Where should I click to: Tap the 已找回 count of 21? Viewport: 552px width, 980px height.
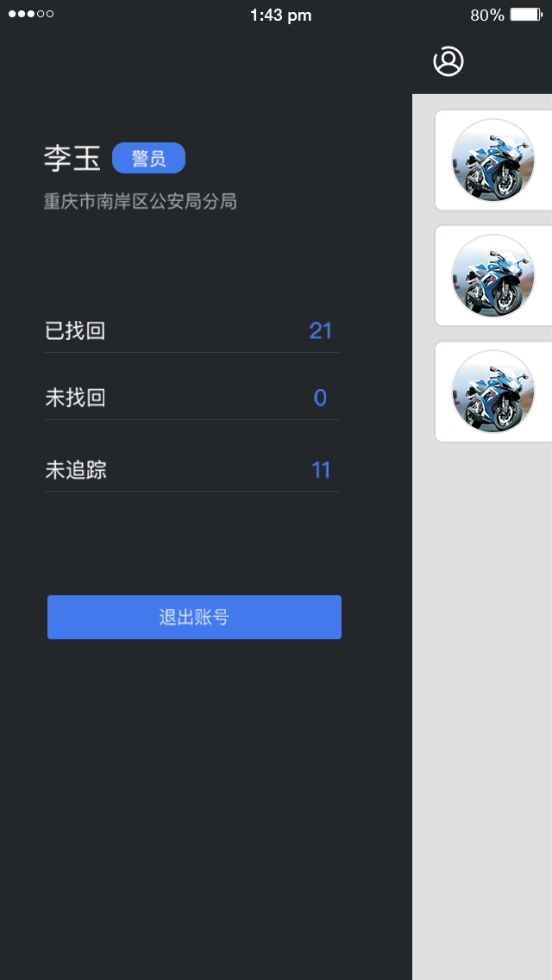pos(321,330)
